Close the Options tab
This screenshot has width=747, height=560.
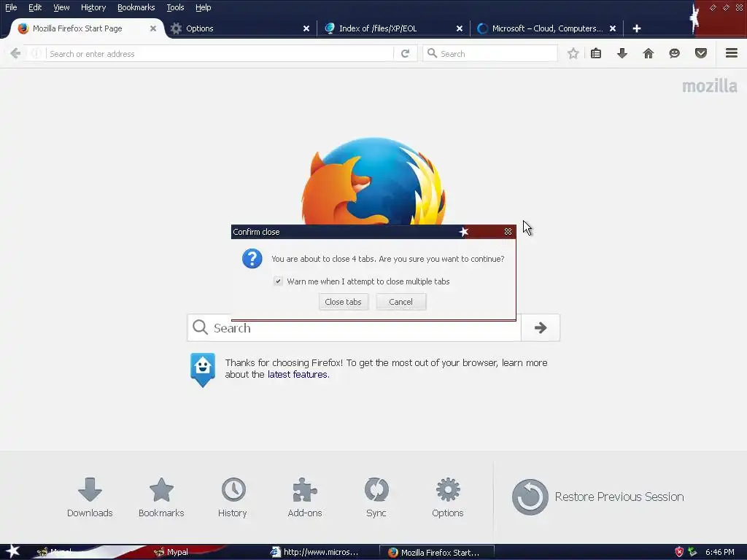pyautogui.click(x=306, y=28)
